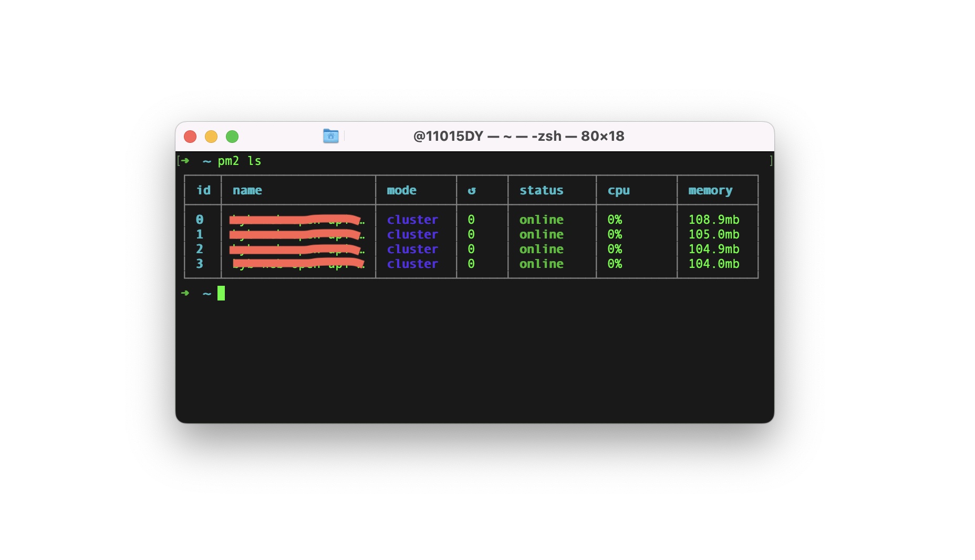Click 'cluster' mode in row with 108.9mb
Image resolution: width=975 pixels, height=560 pixels.
[412, 220]
